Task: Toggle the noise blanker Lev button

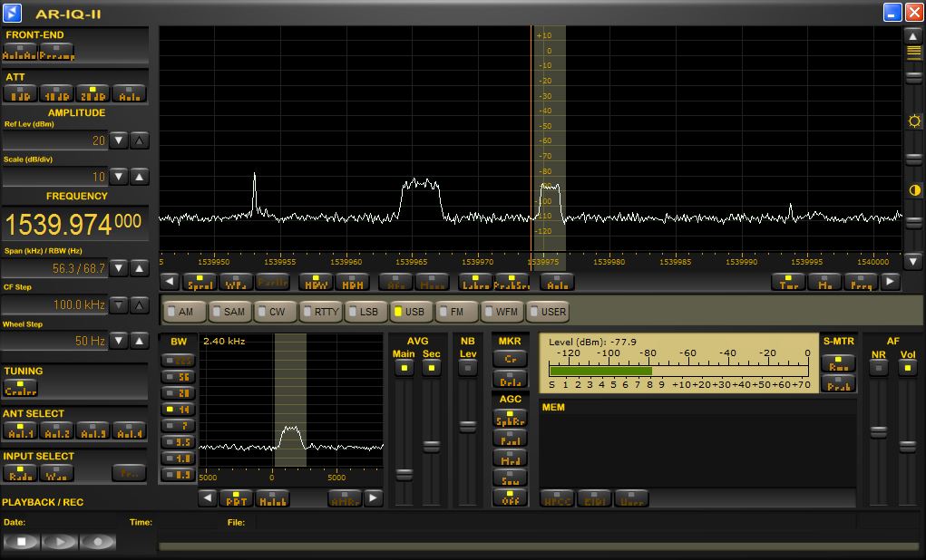Action: tap(468, 368)
